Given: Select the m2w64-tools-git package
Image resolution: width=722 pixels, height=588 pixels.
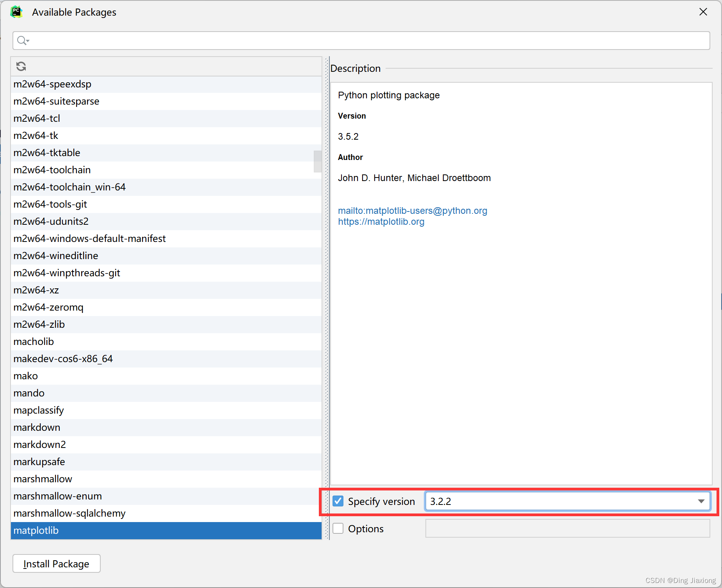Looking at the screenshot, I should tap(166, 204).
